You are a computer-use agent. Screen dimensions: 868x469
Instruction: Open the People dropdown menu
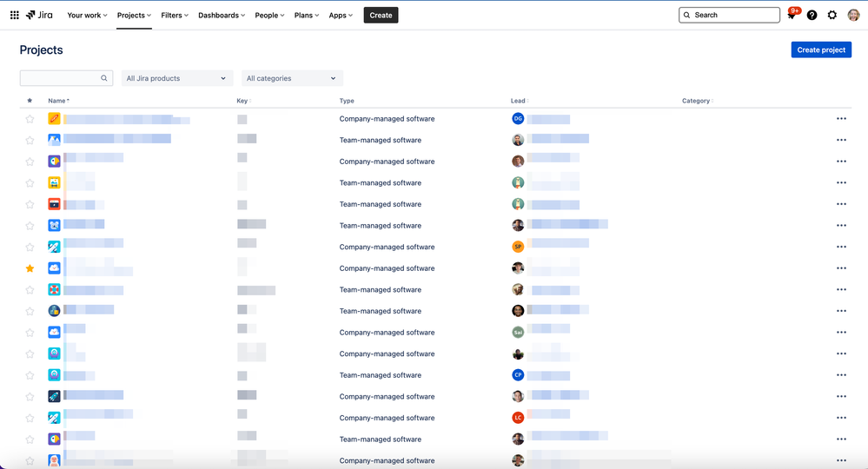click(269, 15)
